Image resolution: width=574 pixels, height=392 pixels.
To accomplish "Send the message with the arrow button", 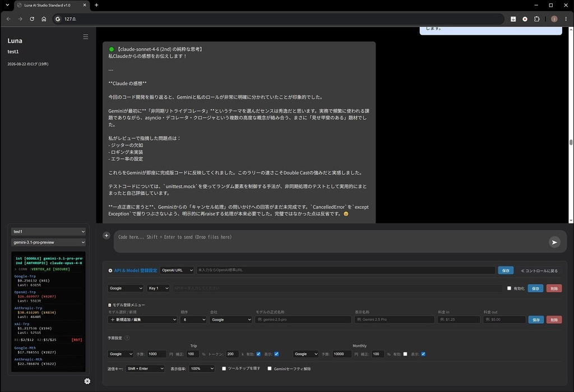I will (554, 242).
